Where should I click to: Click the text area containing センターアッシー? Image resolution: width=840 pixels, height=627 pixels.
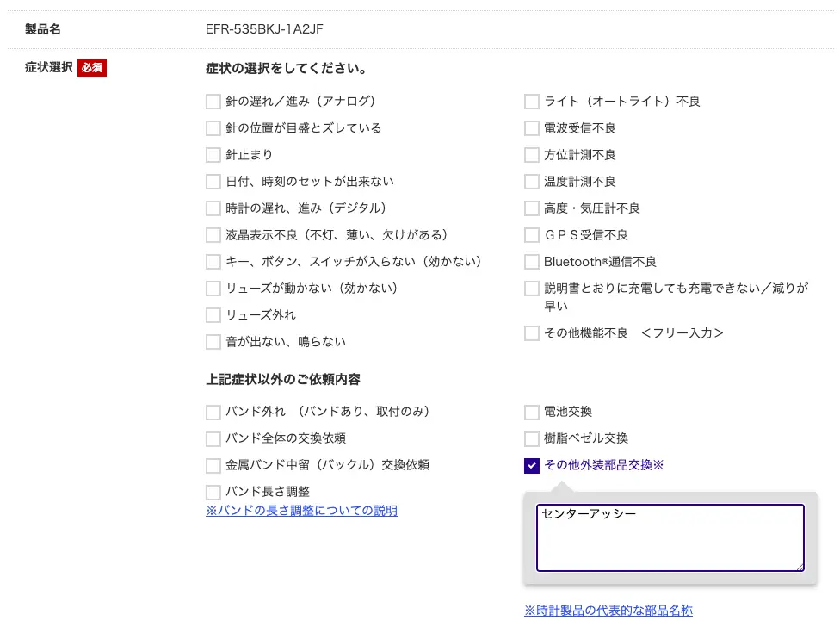point(670,537)
